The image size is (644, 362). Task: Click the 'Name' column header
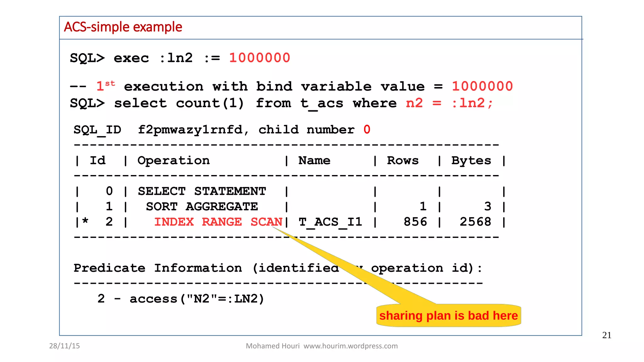tap(314, 161)
